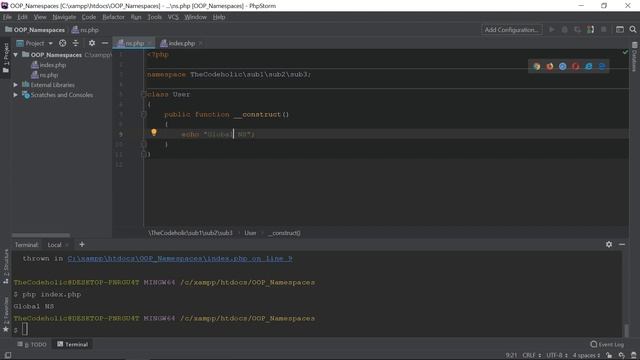Close the index.php editor tab
This screenshot has height=360, width=640.
201,43
